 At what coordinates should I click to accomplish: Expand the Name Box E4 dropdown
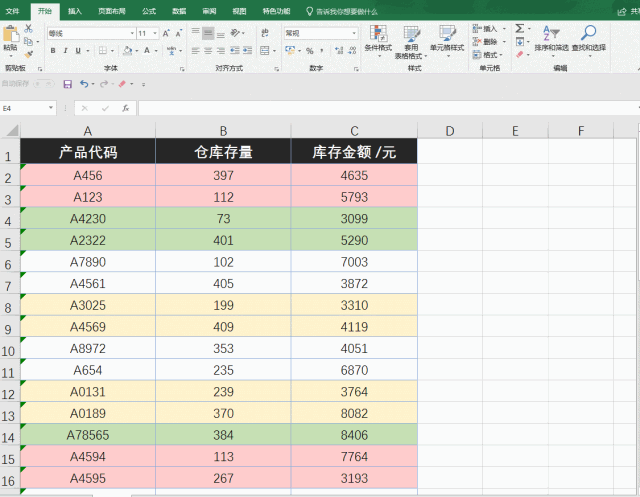click(x=51, y=108)
